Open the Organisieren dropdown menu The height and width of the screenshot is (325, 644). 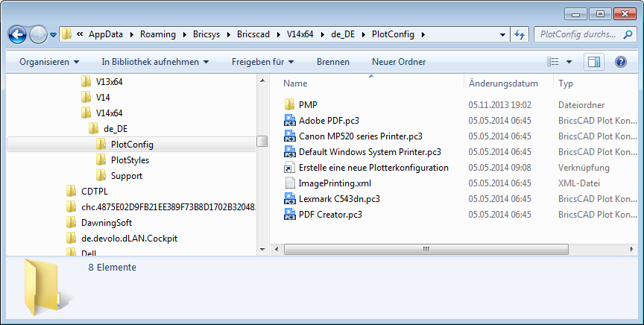point(49,62)
